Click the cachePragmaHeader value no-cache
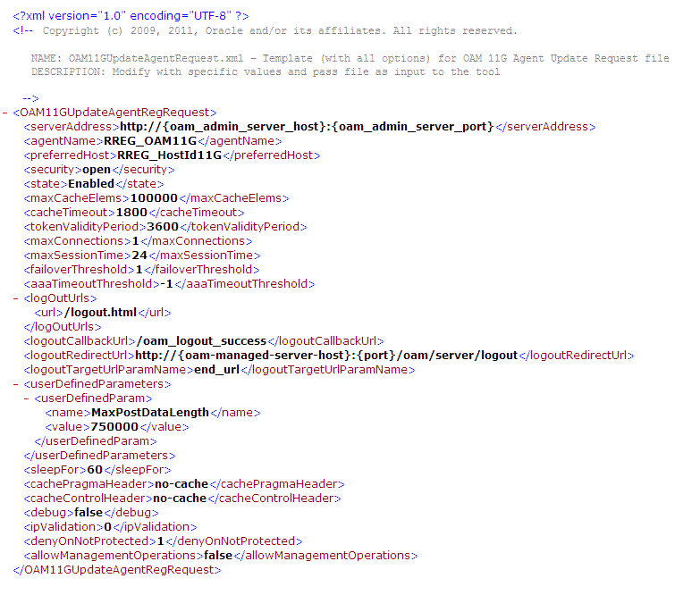Viewport: 700px width, 595px height. (181, 484)
